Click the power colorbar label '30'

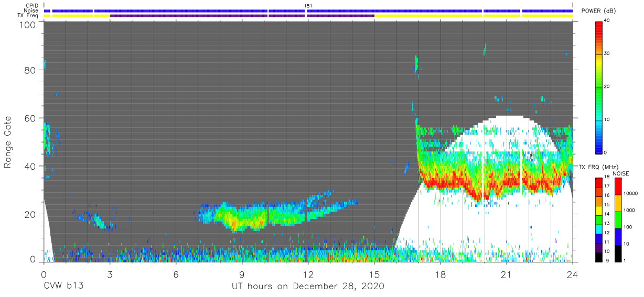pos(607,53)
